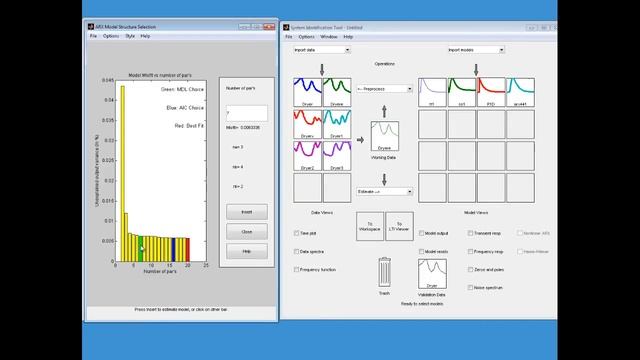Open the Import models dropdown
This screenshot has width=640, height=360.
476,50
